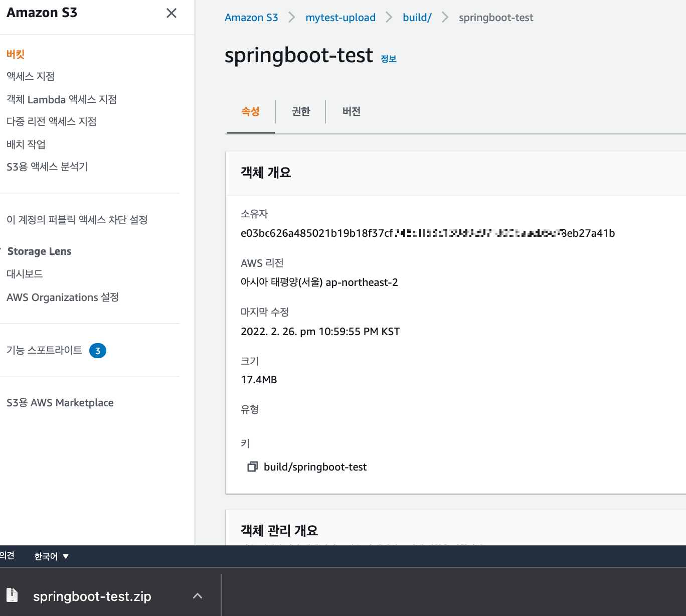Click last modified value 2022. 2. 26.

320,332
